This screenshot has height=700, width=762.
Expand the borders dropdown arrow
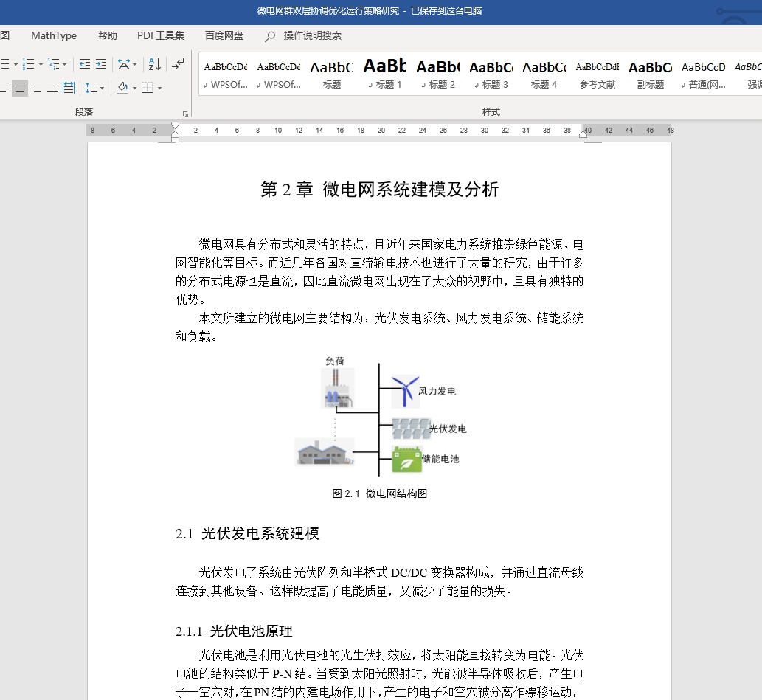(x=159, y=88)
